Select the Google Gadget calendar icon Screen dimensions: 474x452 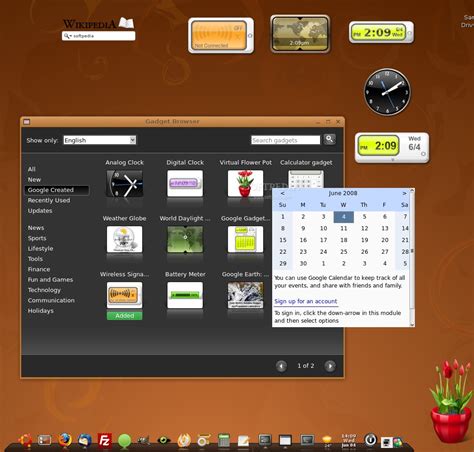[245, 239]
